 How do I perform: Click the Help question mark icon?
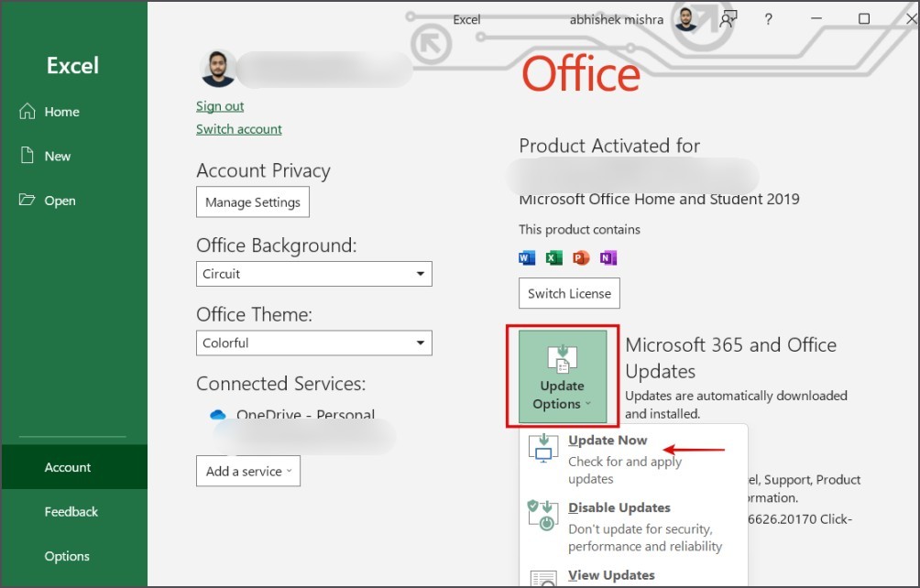(x=768, y=19)
